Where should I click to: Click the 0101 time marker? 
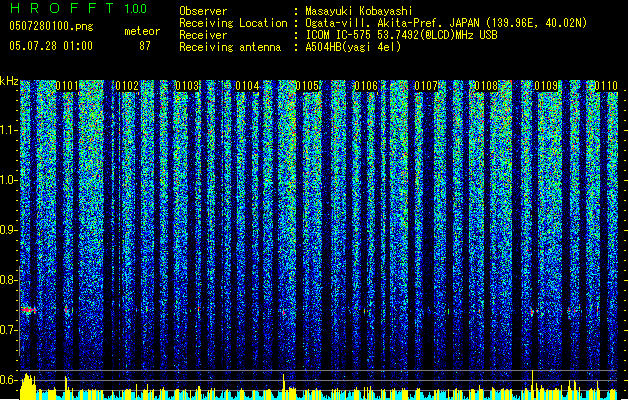coord(67,86)
